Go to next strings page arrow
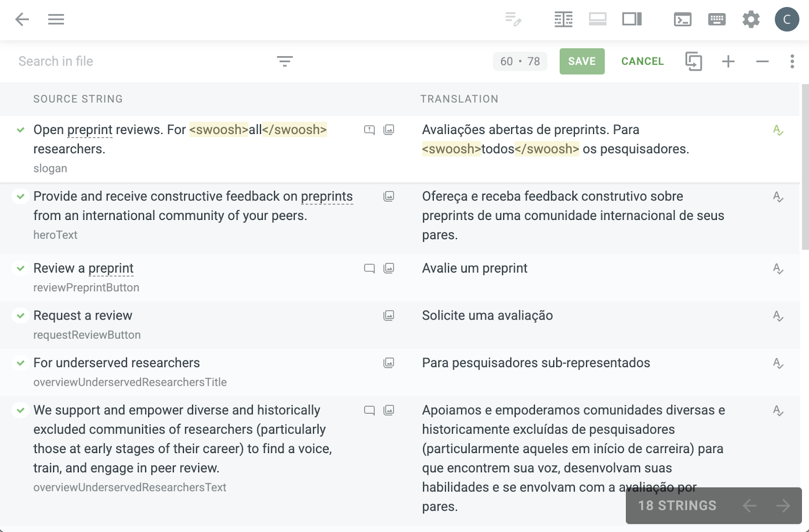This screenshot has height=532, width=809. coord(783,505)
